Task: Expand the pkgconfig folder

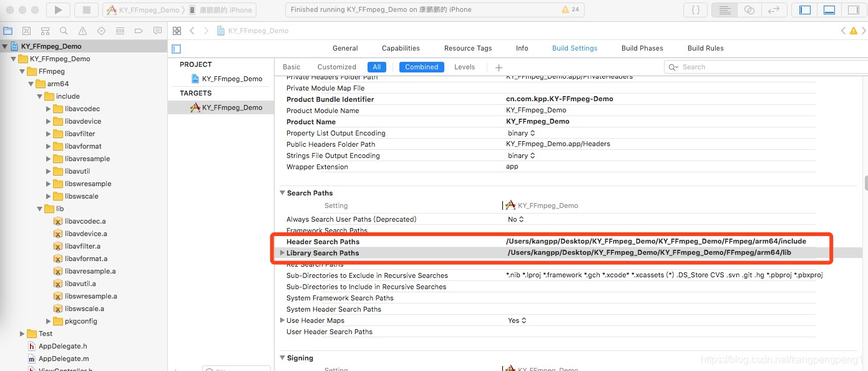Action: [49, 321]
